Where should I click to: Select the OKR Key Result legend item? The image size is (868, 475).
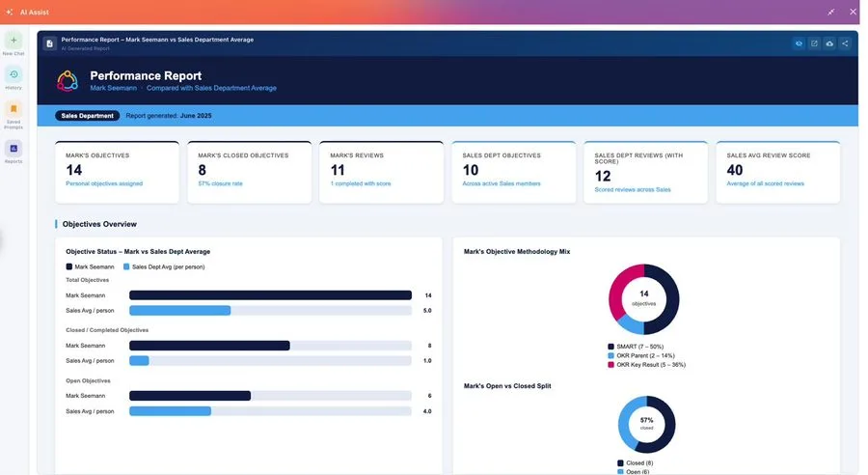click(x=646, y=365)
